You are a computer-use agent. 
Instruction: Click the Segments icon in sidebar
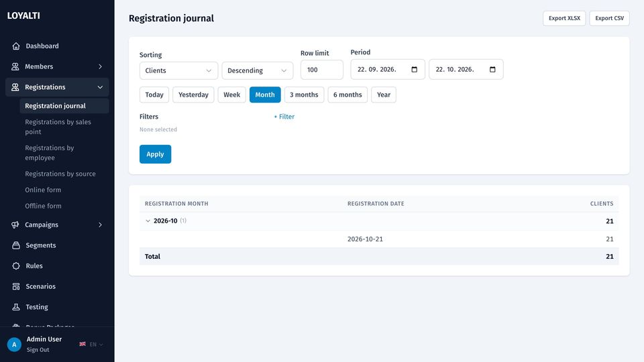(x=16, y=245)
